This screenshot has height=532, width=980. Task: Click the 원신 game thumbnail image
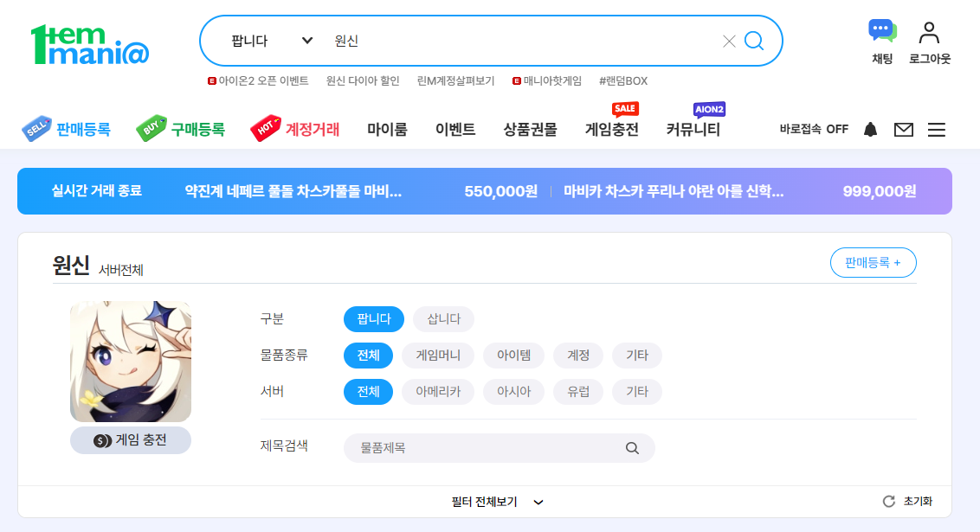point(131,362)
